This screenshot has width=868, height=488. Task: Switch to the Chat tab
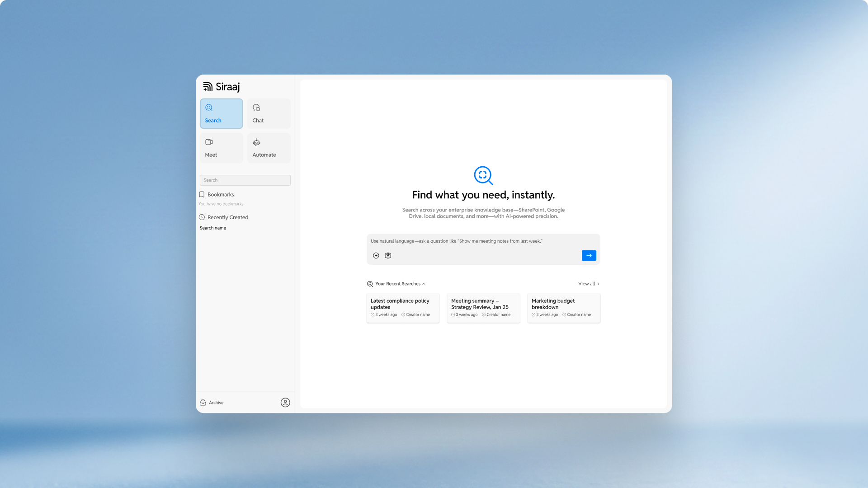tap(269, 113)
